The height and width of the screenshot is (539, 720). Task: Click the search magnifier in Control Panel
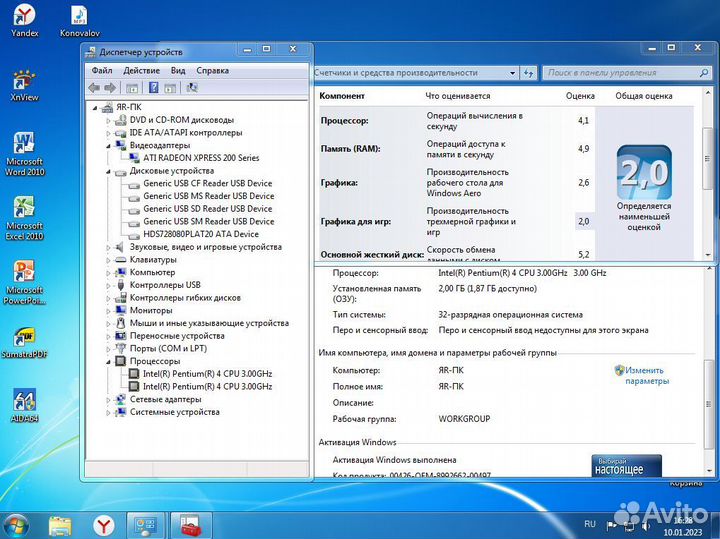point(704,73)
